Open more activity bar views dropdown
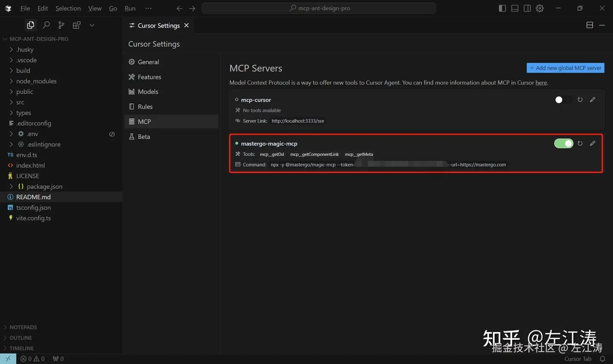Viewport: 613px width, 364px height. tap(92, 25)
